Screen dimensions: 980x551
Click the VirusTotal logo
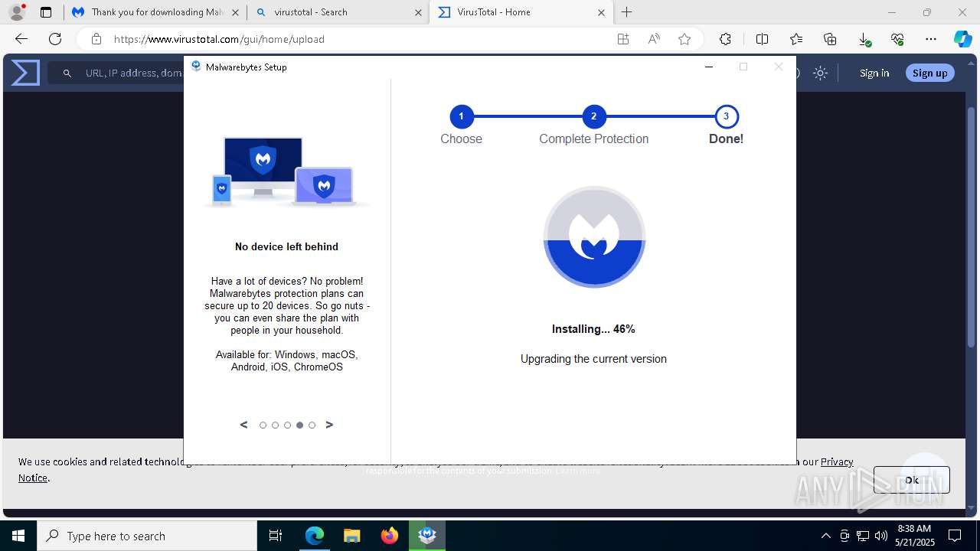click(x=25, y=73)
